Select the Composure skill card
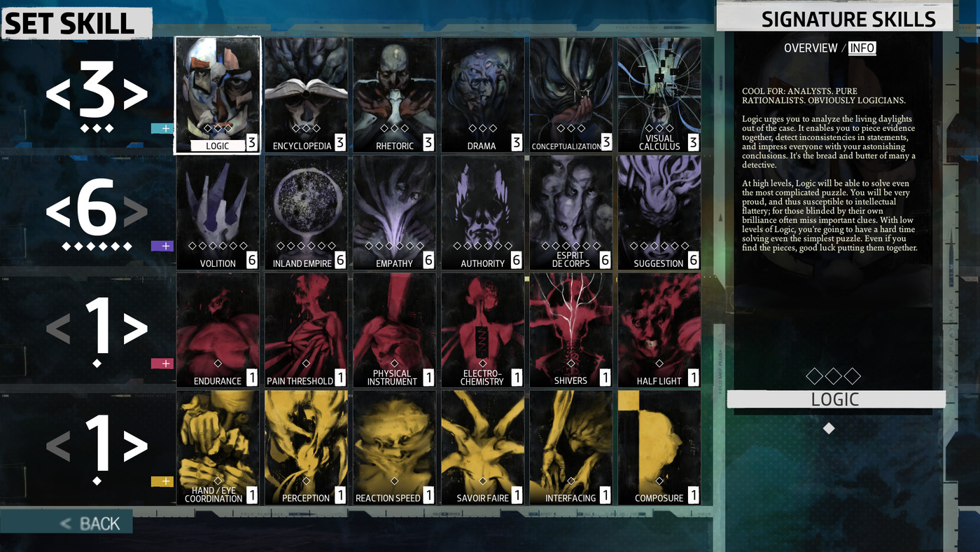The image size is (980, 552). tap(659, 448)
